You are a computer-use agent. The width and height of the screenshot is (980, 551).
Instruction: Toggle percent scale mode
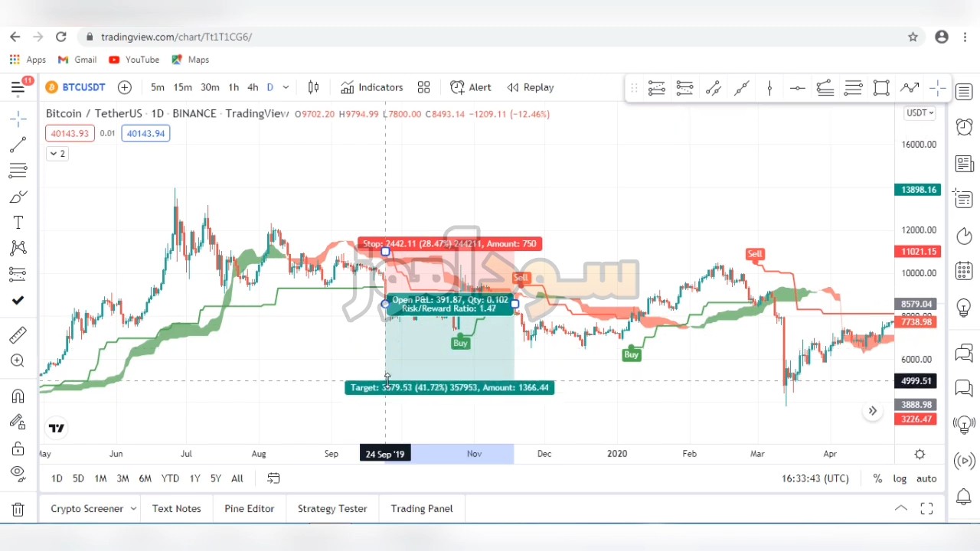877,478
